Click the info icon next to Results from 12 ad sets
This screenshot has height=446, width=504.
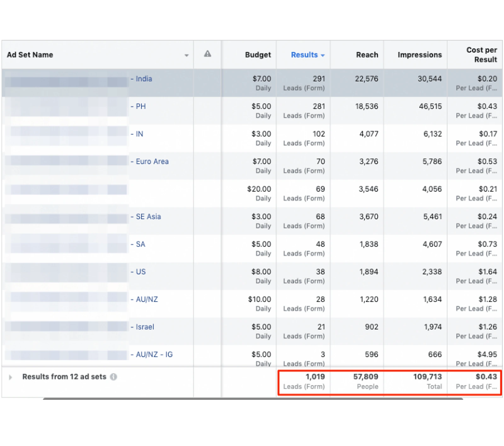coord(114,377)
